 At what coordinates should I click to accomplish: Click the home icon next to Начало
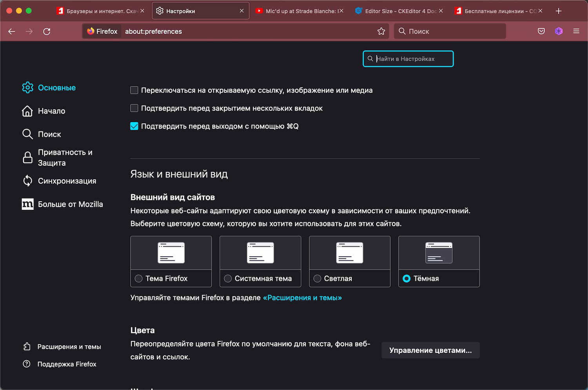point(27,111)
